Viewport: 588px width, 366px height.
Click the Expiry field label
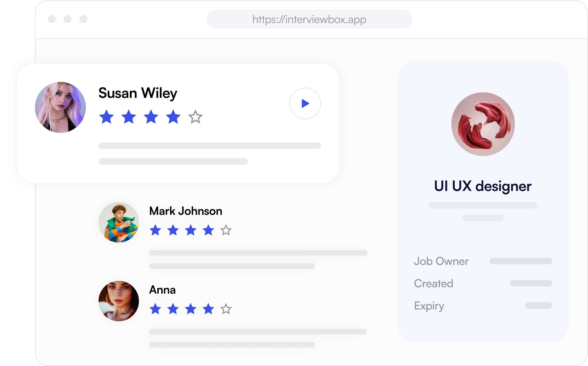click(x=429, y=306)
